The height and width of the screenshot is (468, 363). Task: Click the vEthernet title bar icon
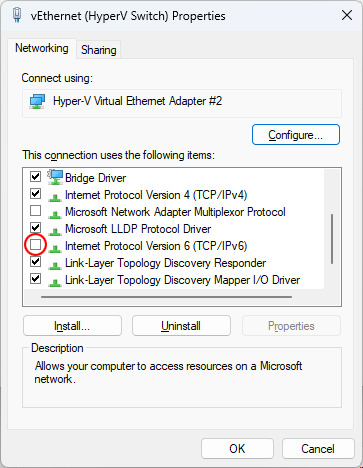coord(17,15)
